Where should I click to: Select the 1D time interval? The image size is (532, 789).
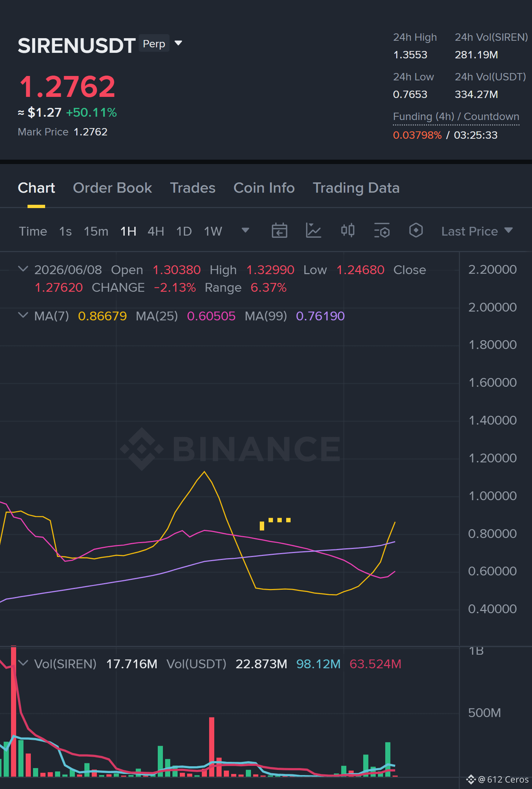pyautogui.click(x=184, y=231)
